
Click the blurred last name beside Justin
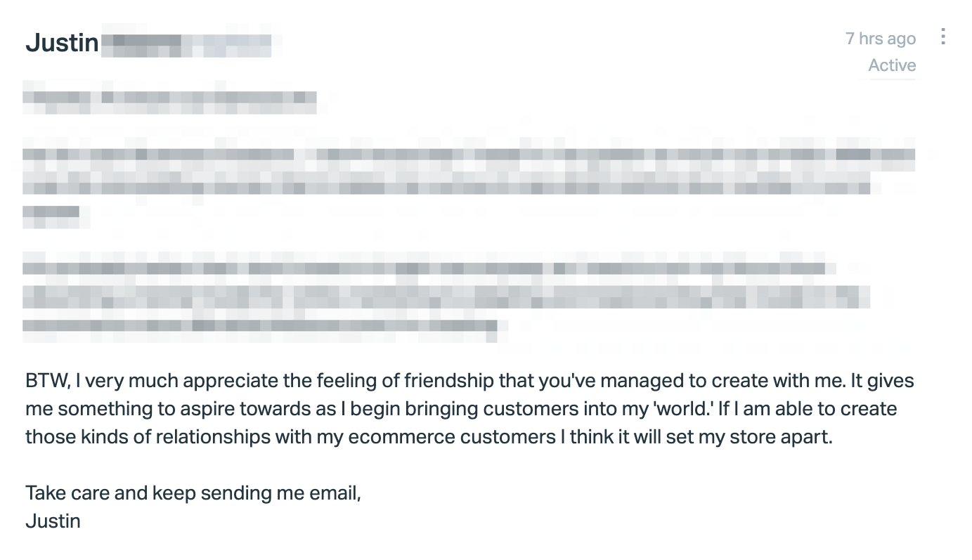click(187, 44)
